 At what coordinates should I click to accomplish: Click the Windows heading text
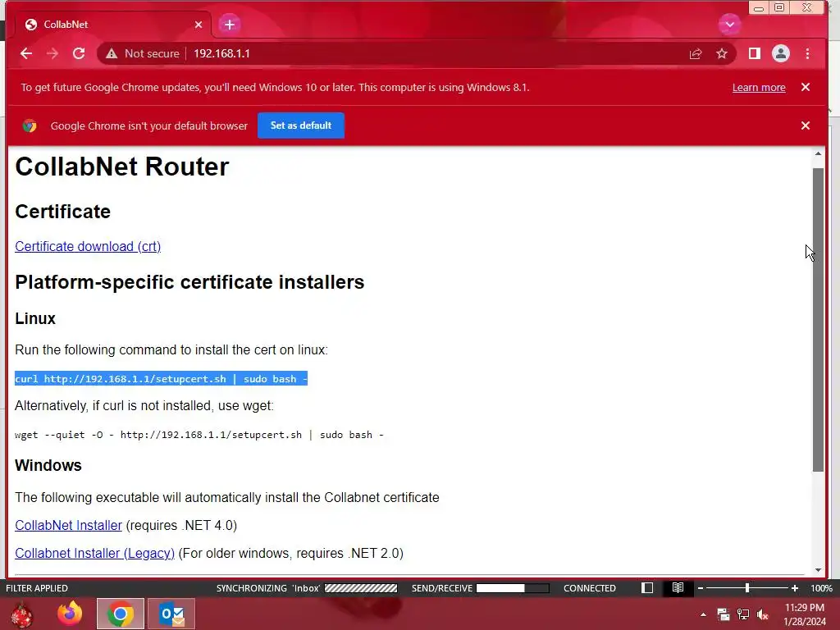tap(48, 466)
